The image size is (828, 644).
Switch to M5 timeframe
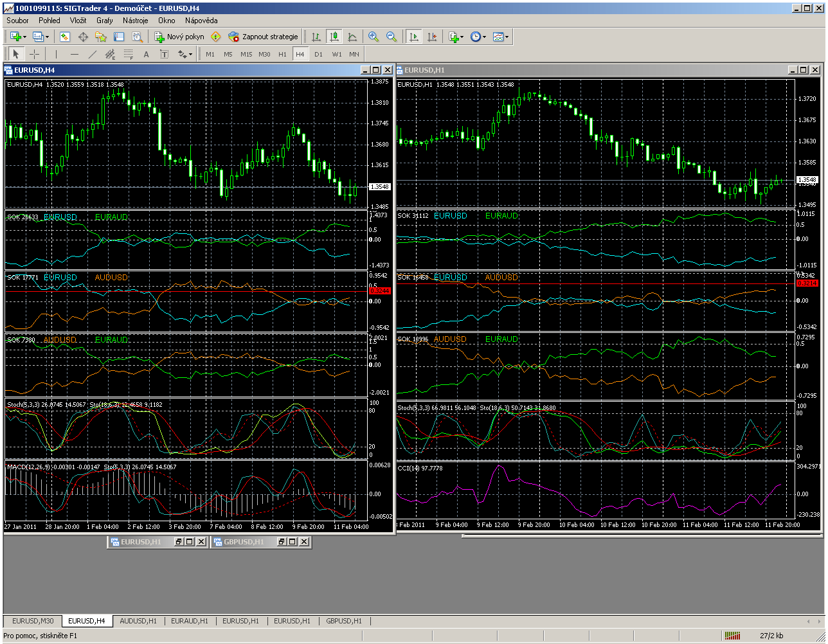[228, 54]
